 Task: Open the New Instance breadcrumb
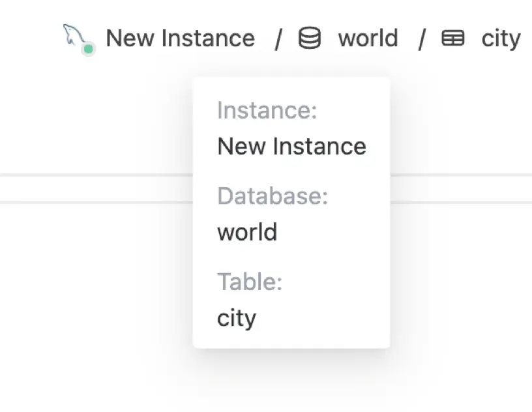click(x=180, y=38)
